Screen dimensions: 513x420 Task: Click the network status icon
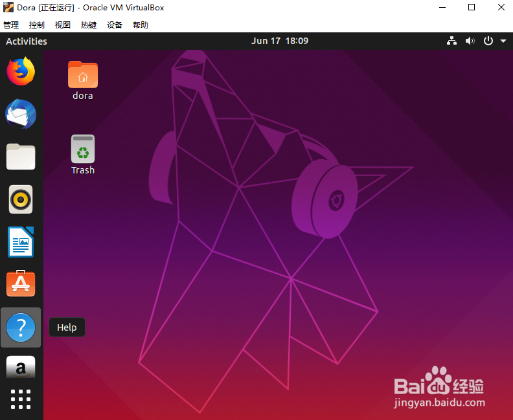point(452,41)
